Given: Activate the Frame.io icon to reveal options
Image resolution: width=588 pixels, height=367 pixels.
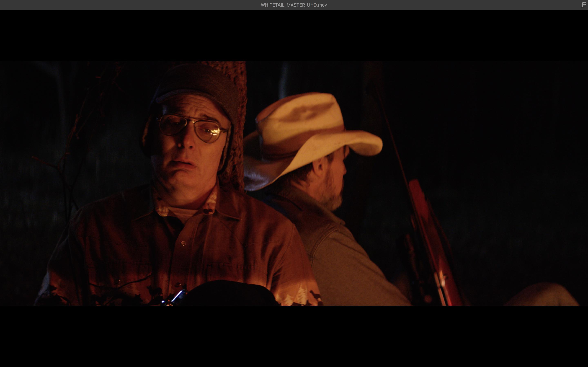Looking at the screenshot, I should coord(583,5).
